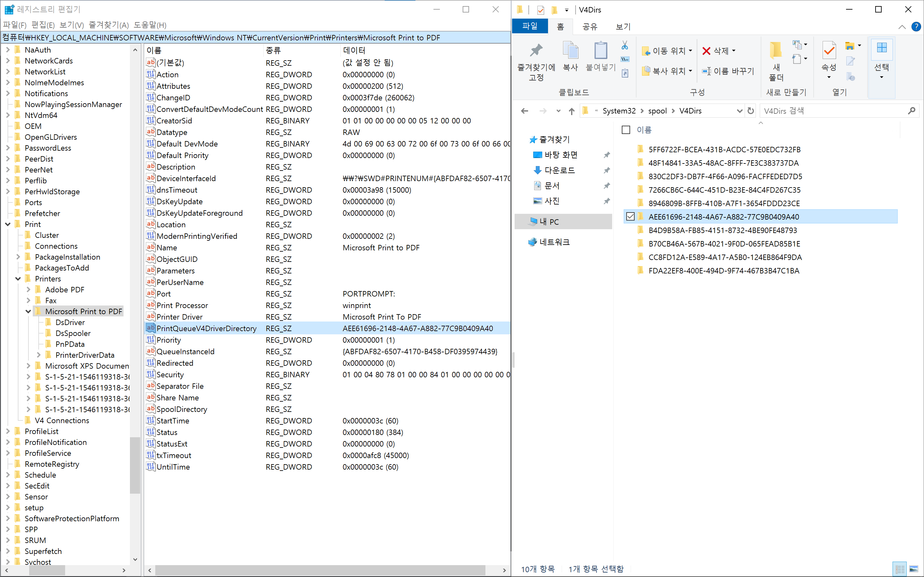924x577 pixels.
Task: Click the scissors Cut icon
Action: click(x=625, y=46)
